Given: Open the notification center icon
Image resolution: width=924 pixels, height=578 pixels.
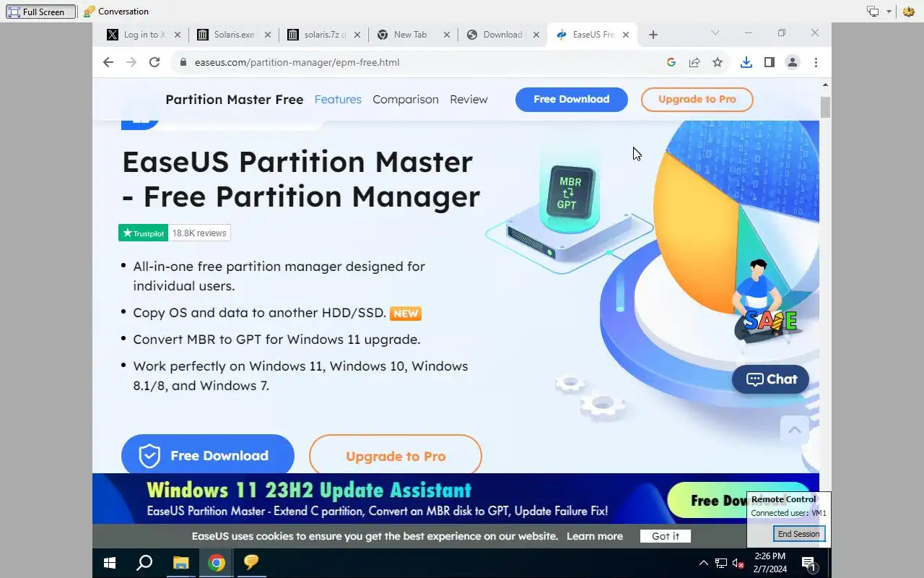Looking at the screenshot, I should pos(808,564).
